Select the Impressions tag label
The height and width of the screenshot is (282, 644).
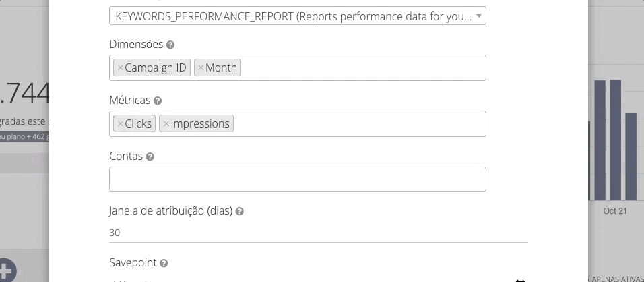pyautogui.click(x=200, y=124)
